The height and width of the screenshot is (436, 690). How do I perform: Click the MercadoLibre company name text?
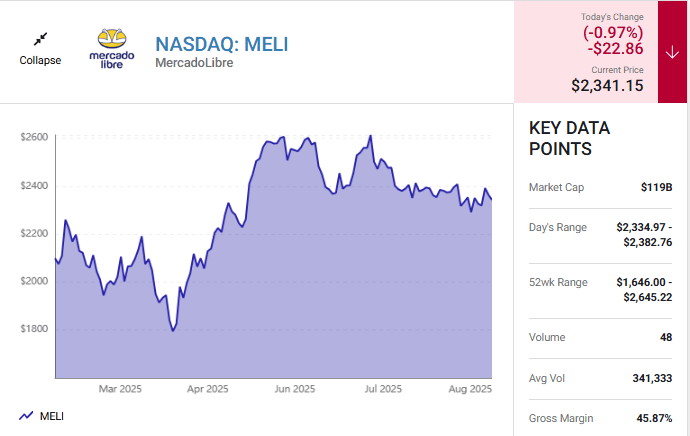coord(196,63)
